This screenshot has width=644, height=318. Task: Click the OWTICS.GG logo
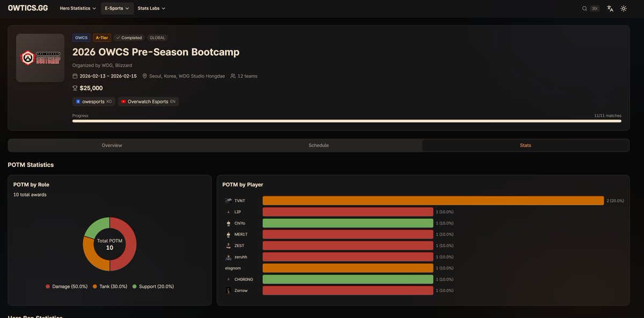pos(28,8)
